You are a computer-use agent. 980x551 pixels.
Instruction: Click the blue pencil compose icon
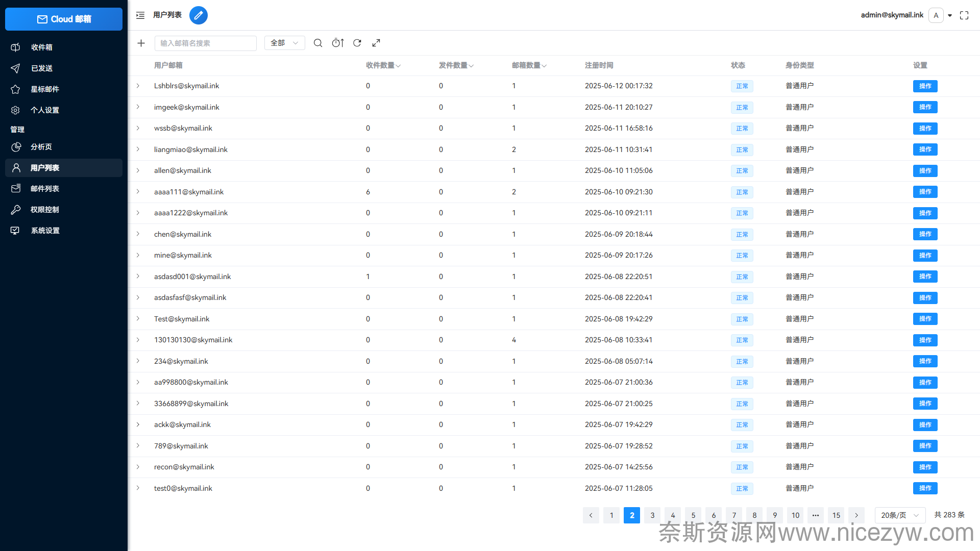point(199,15)
